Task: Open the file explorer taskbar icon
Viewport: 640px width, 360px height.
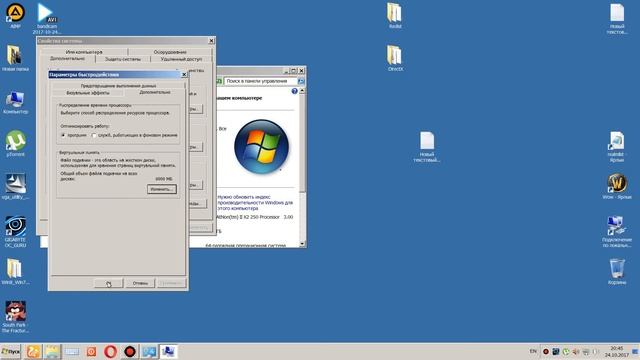Action: pos(53,351)
